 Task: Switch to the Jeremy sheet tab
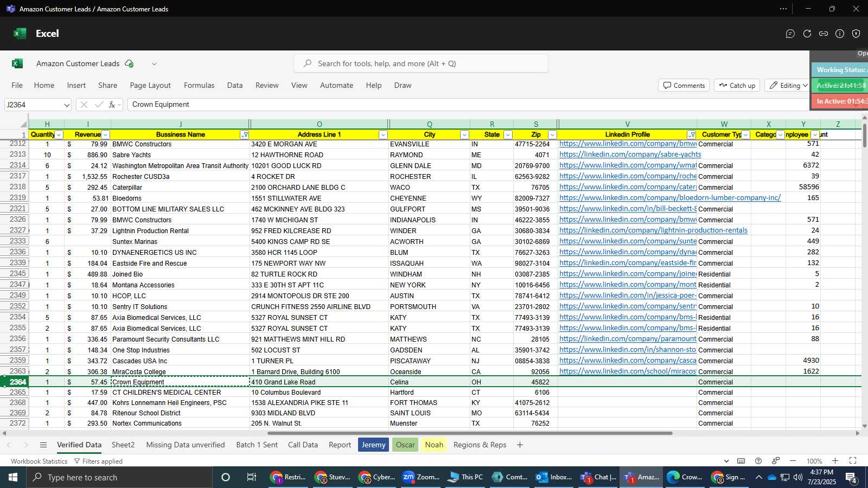[x=373, y=445]
